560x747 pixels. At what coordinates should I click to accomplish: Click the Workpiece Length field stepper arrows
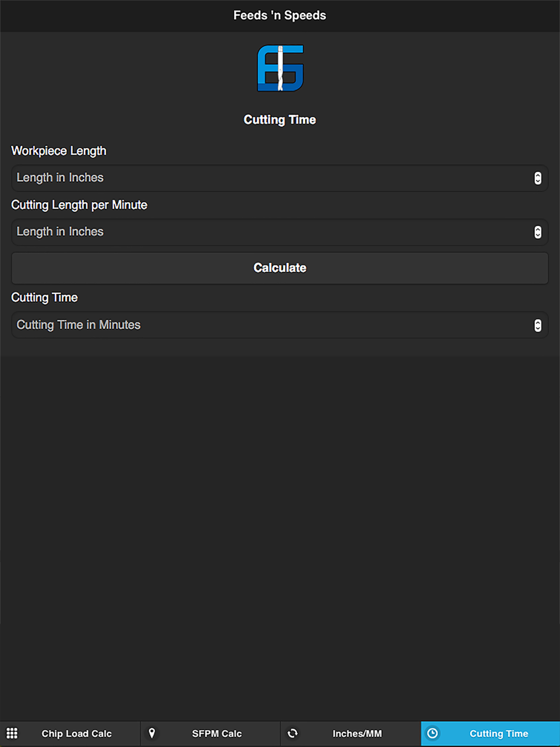click(x=538, y=178)
